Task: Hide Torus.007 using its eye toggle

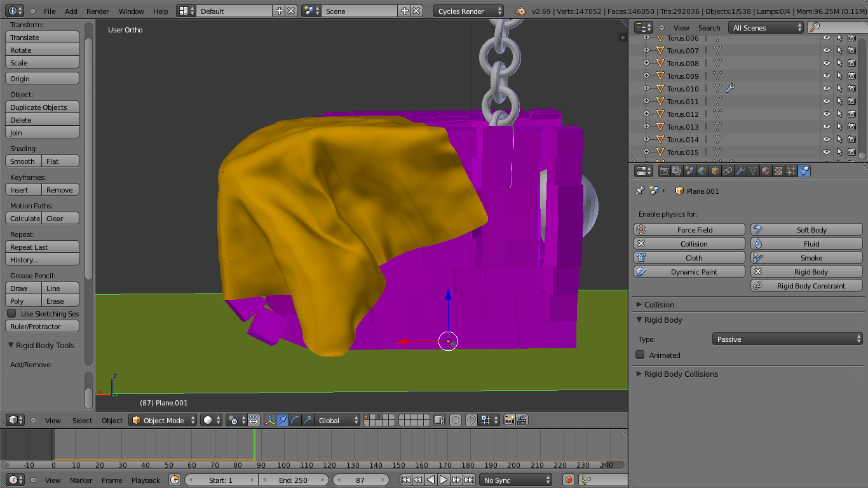Action: [828, 50]
